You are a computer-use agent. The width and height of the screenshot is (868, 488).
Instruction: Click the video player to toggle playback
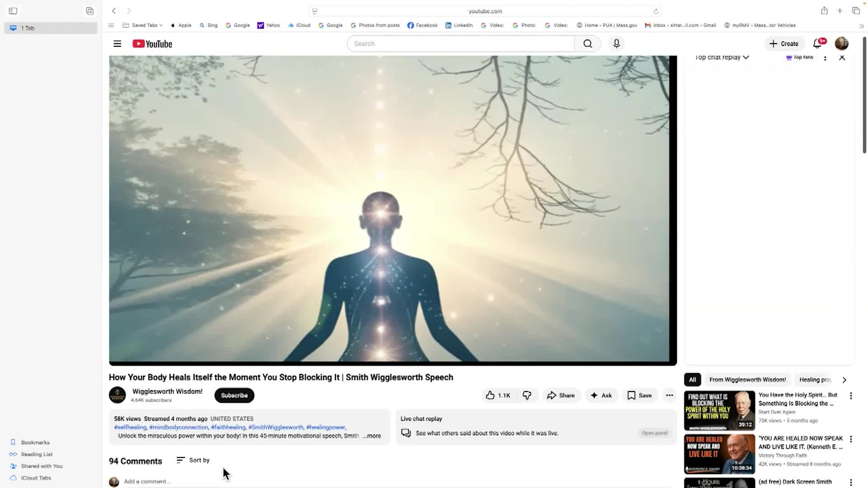tap(392, 210)
